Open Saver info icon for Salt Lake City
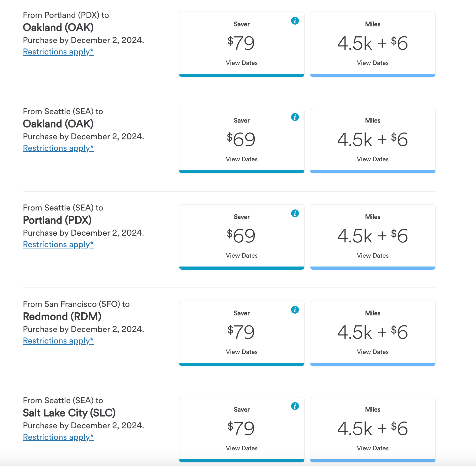476x466 pixels. pos(295,406)
